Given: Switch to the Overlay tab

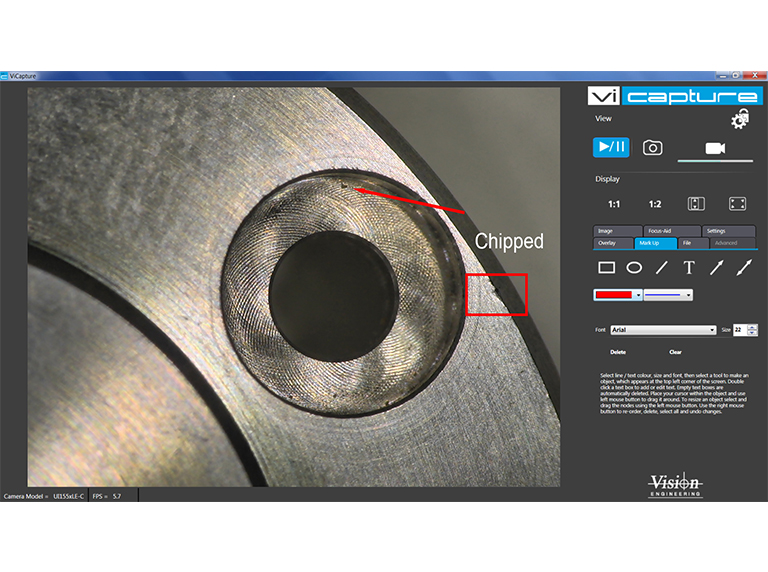Looking at the screenshot, I should [607, 242].
